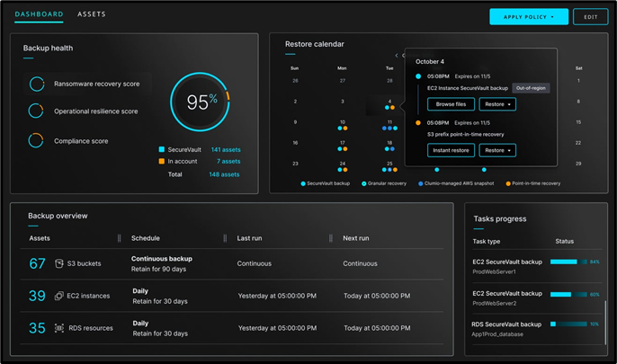Click EC2 next run Today at 05:00:00 PM
The height and width of the screenshot is (364, 617).
tap(377, 296)
